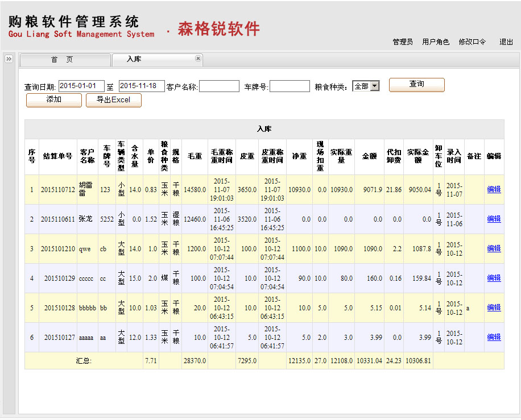This screenshot has height=420, width=521.
Task: Edit the row for customer 胡雷雷
Action: (494, 190)
